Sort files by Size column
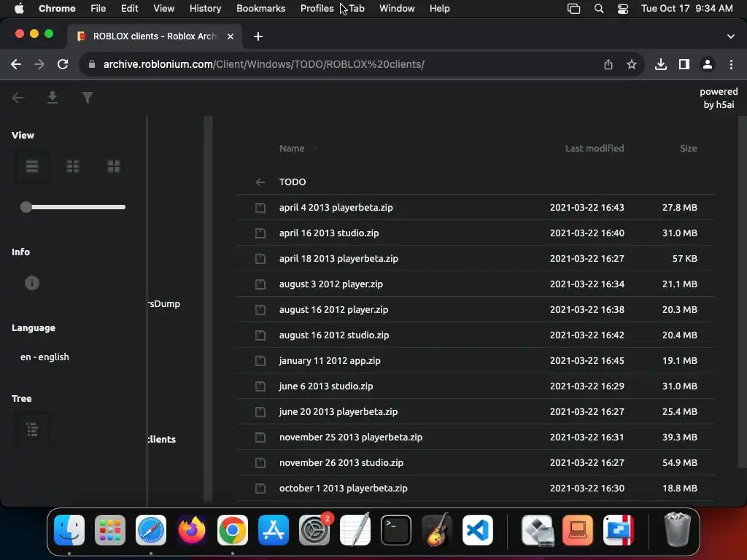The width and height of the screenshot is (747, 560). point(688,148)
